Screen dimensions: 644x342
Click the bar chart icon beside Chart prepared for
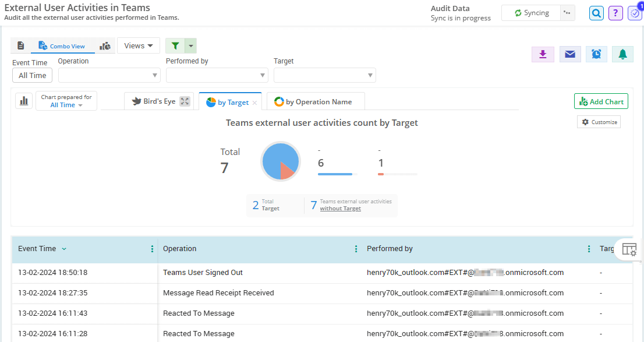click(x=24, y=101)
